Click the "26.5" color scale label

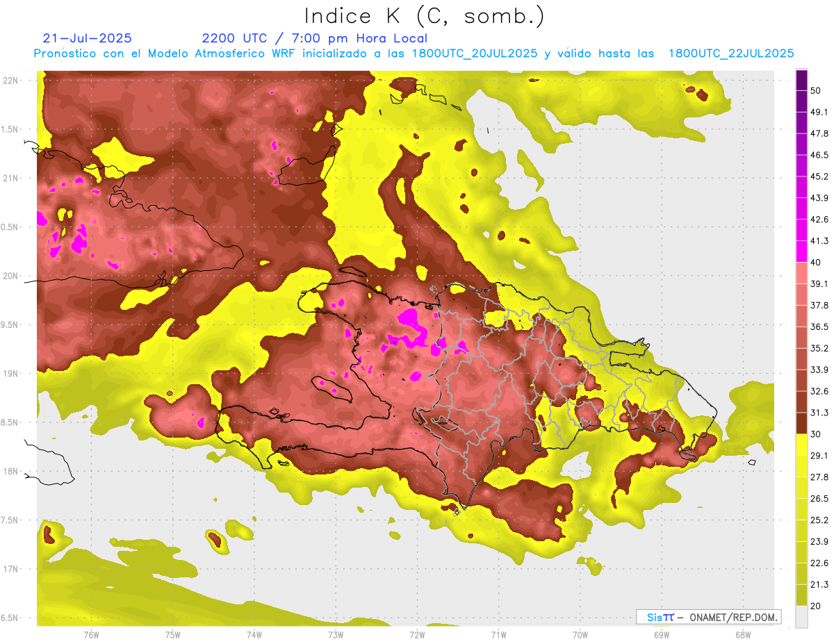tap(819, 499)
